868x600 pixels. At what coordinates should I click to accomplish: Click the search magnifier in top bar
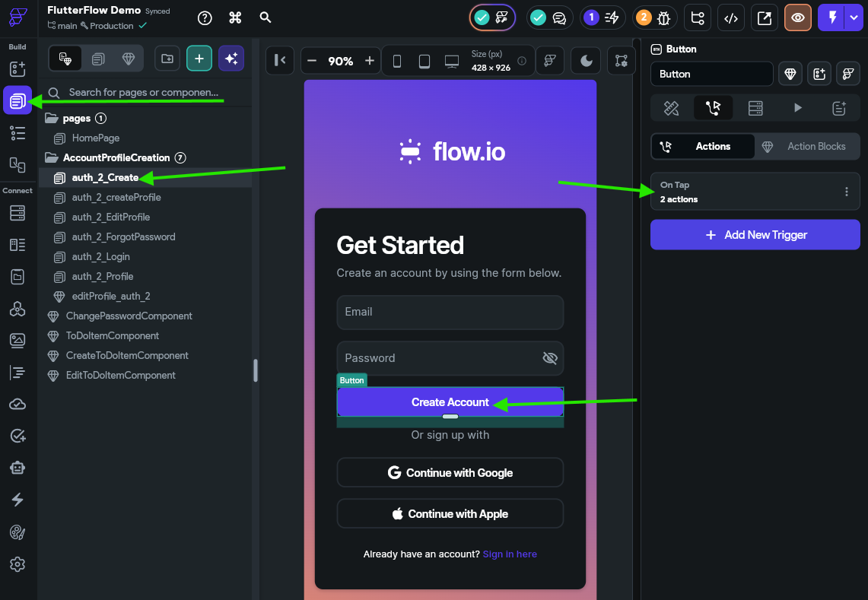(x=265, y=17)
